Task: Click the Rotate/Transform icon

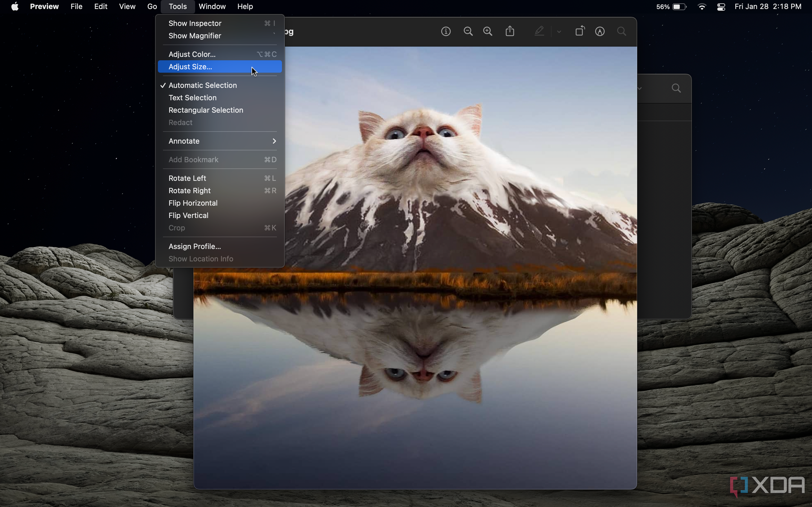Action: [x=579, y=31]
